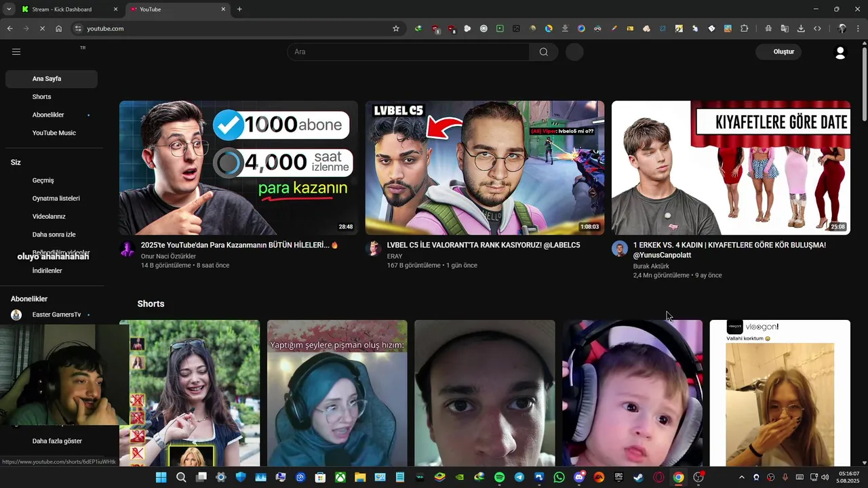Go back using the browser back arrow
868x488 pixels.
click(x=9, y=28)
